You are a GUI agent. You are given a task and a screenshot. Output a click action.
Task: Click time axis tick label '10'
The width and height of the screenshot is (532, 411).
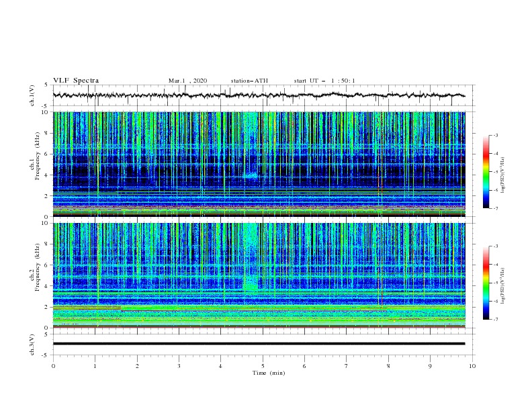(x=472, y=366)
